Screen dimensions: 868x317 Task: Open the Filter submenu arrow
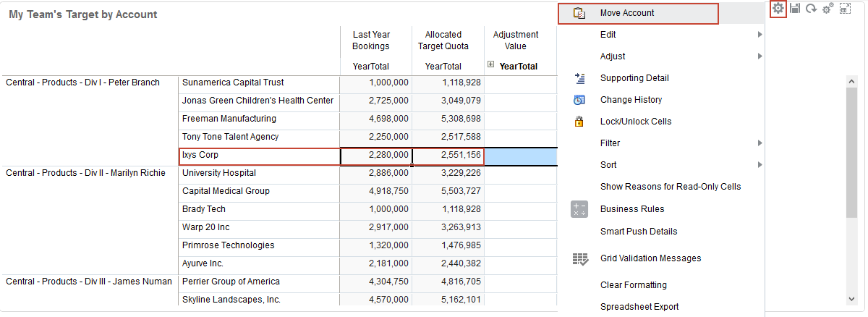click(759, 143)
